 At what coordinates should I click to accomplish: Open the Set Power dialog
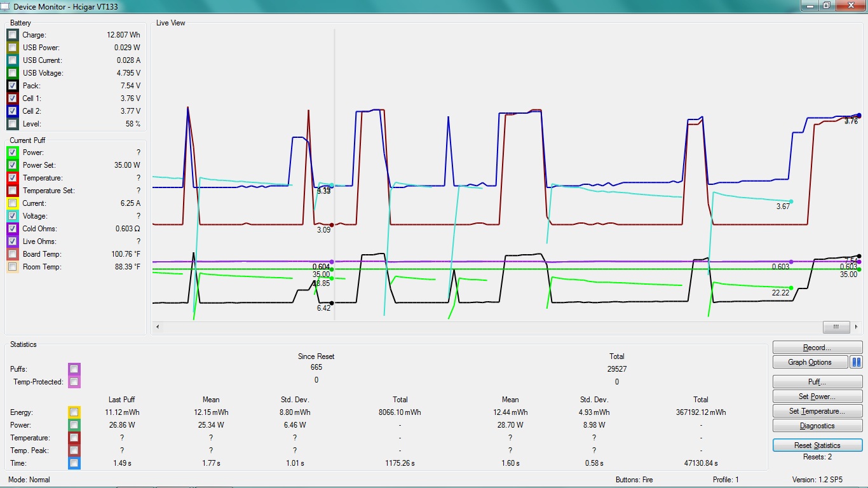(817, 396)
